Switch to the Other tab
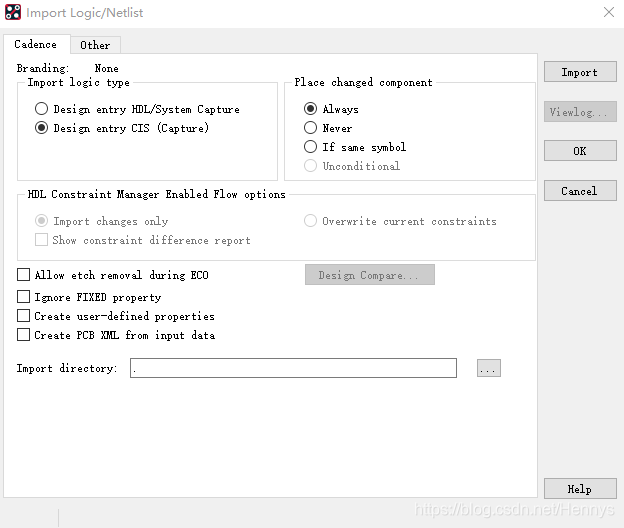This screenshot has height=528, width=624. [x=95, y=45]
